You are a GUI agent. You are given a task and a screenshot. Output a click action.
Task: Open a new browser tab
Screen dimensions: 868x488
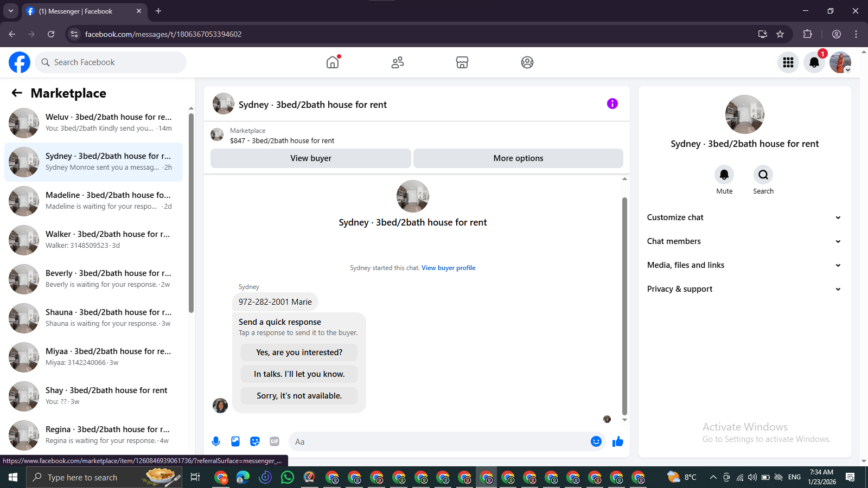point(158,11)
